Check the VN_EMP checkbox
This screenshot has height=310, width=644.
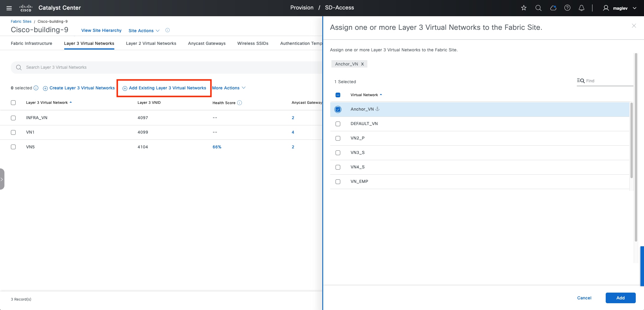pos(338,182)
